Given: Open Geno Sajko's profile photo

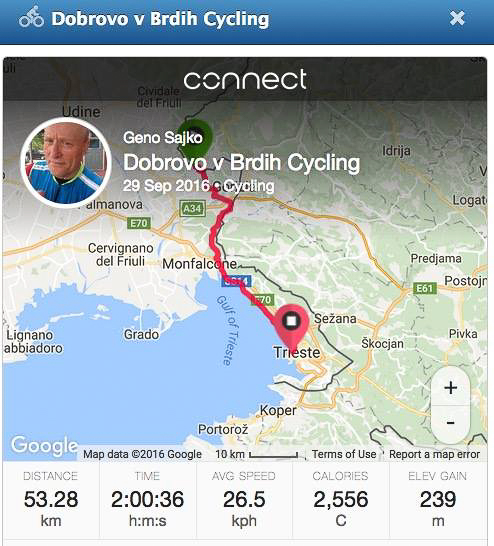Looking at the screenshot, I should [66, 163].
